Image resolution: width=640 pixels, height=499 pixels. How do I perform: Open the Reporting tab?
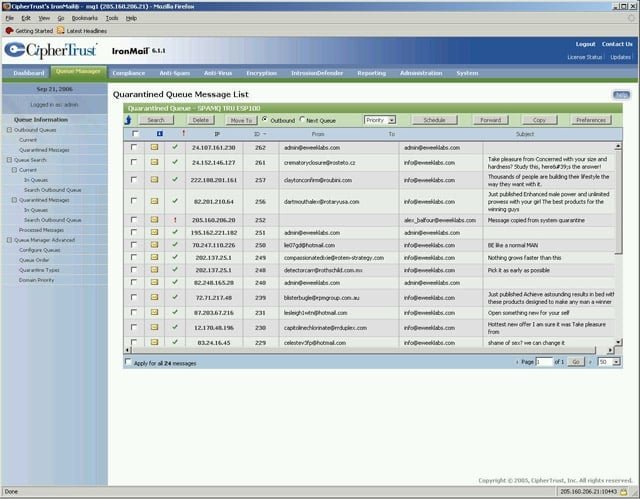pos(371,73)
